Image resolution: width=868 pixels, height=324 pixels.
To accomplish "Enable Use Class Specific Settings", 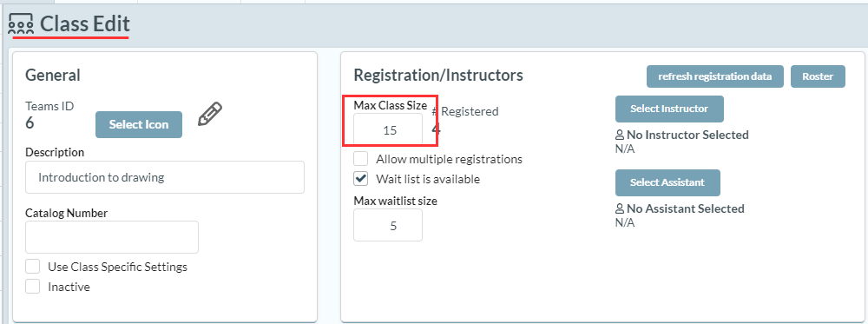I will coord(33,267).
